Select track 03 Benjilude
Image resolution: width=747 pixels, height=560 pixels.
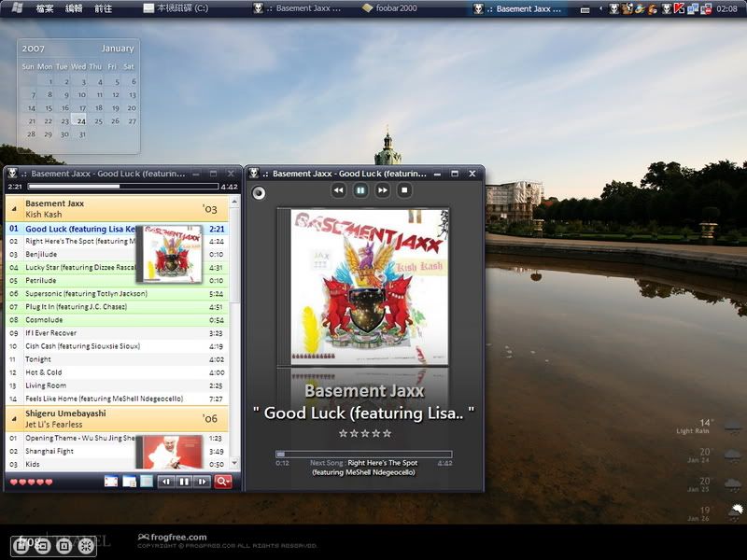pyautogui.click(x=117, y=254)
